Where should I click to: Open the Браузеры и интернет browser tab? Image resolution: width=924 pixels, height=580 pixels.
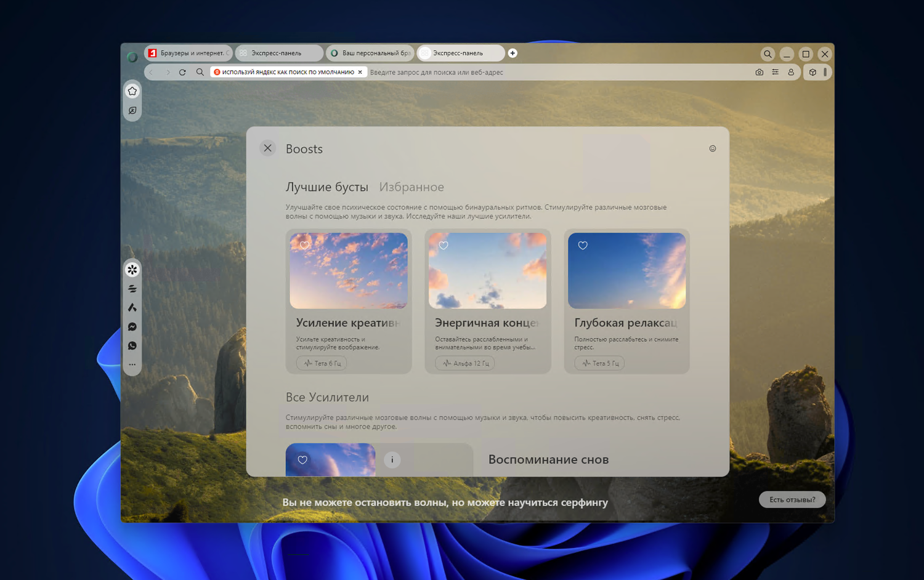pyautogui.click(x=188, y=53)
